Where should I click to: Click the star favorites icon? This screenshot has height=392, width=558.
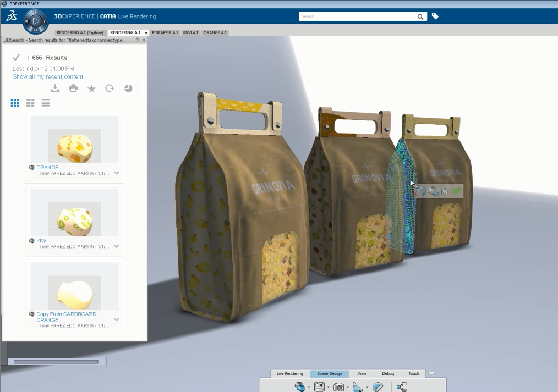(x=91, y=89)
